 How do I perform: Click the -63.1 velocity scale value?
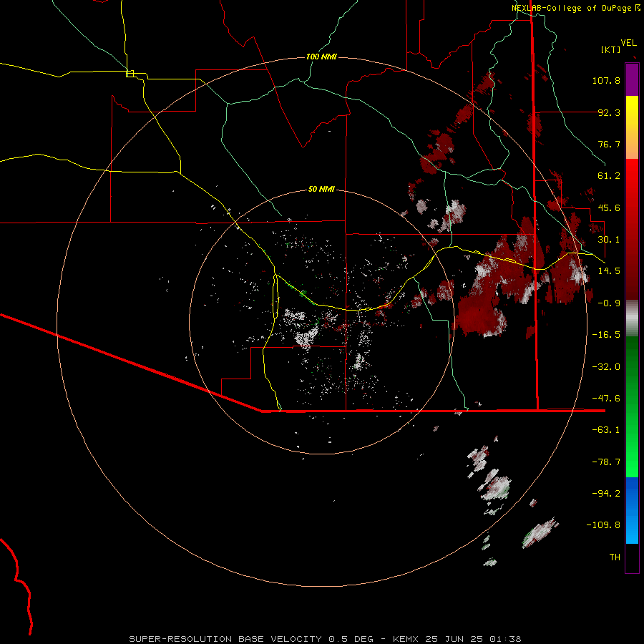click(x=606, y=430)
